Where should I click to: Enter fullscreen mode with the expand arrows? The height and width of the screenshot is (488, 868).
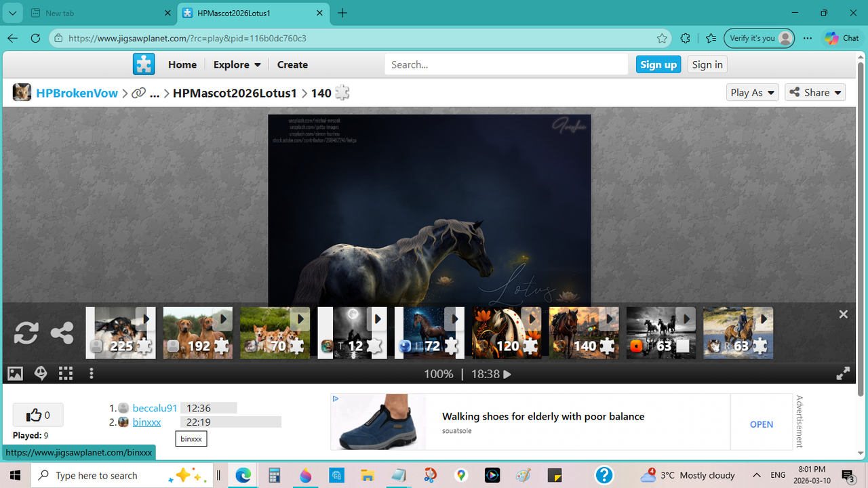click(843, 373)
